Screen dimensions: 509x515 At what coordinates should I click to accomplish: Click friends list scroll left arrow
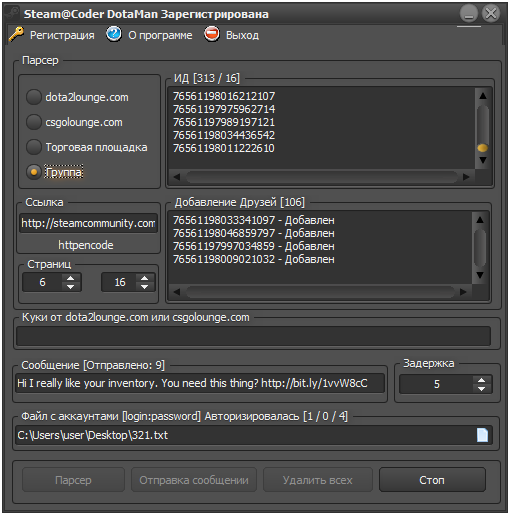click(177, 292)
